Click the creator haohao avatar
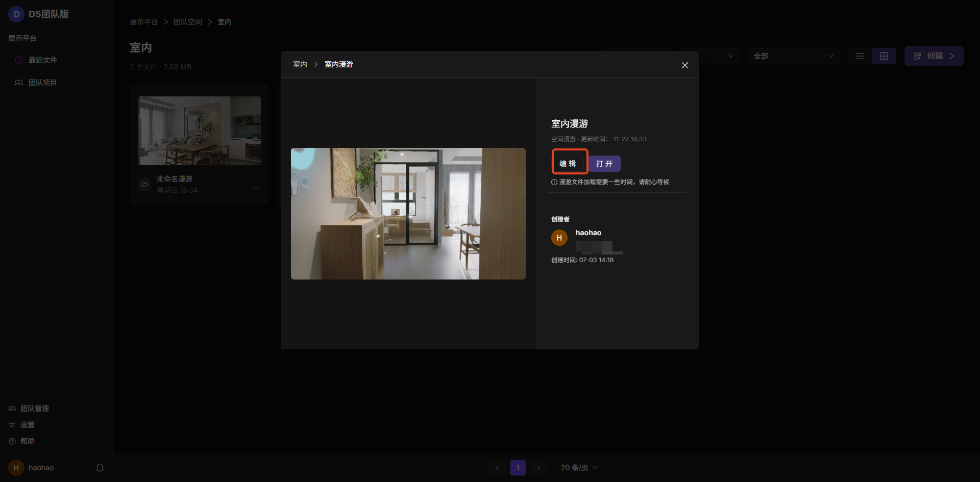The height and width of the screenshot is (482, 980). pyautogui.click(x=559, y=238)
